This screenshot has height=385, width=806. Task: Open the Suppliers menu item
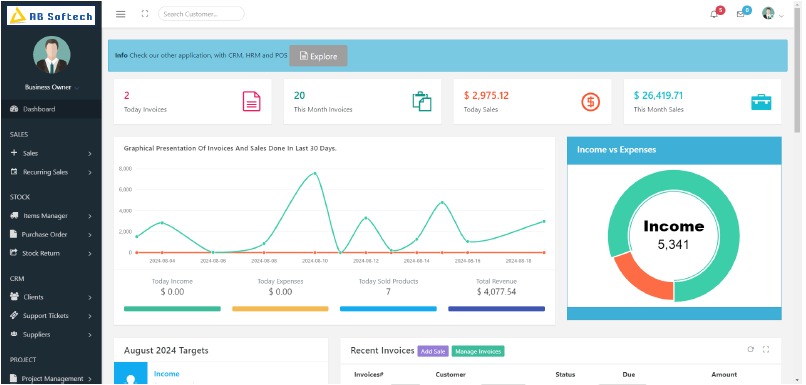coord(51,334)
